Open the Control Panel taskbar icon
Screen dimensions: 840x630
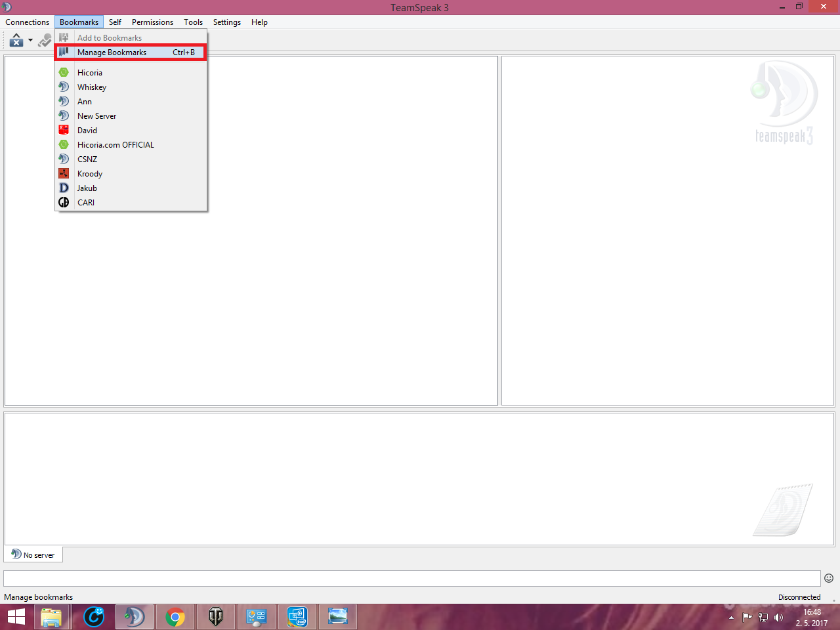pos(257,617)
